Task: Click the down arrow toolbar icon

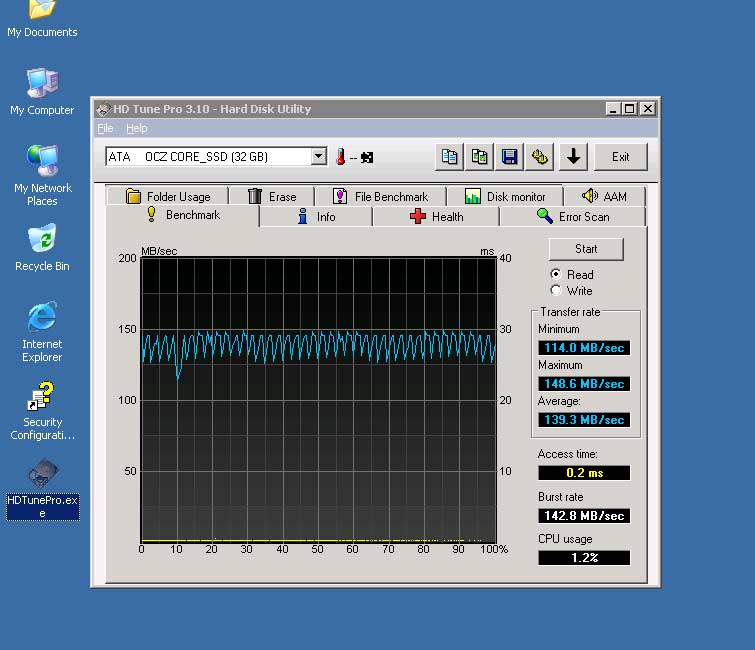Action: click(572, 157)
